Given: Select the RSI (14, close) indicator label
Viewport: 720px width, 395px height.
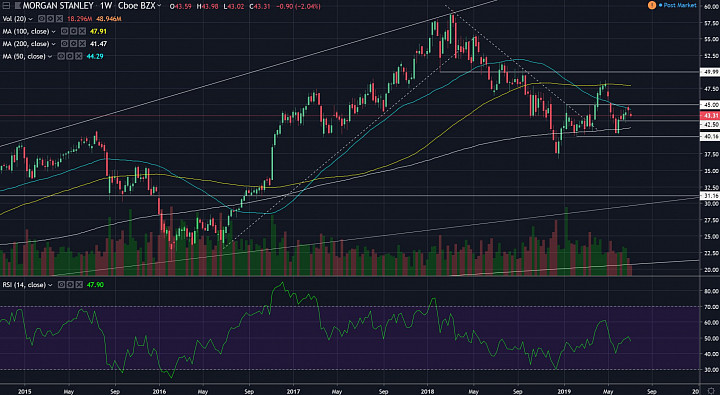Looking at the screenshot, I should [x=24, y=285].
